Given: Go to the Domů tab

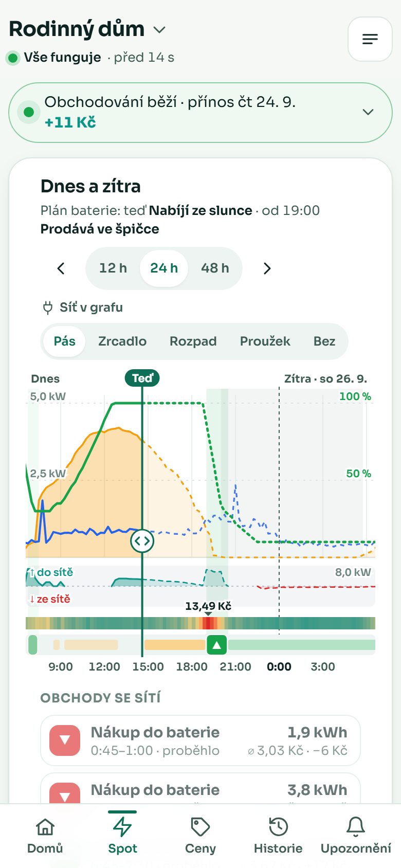Looking at the screenshot, I should click(45, 836).
